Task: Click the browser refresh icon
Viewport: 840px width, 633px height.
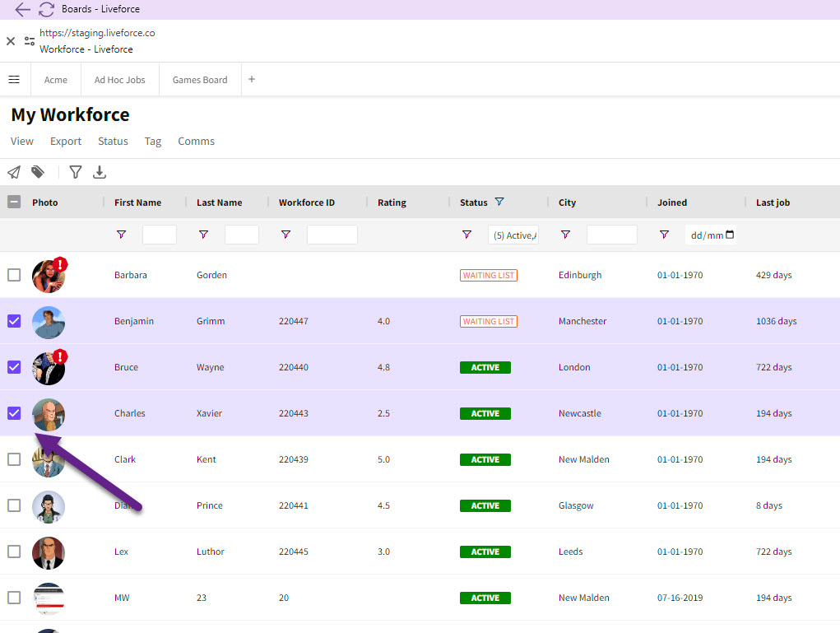Action: coord(46,9)
